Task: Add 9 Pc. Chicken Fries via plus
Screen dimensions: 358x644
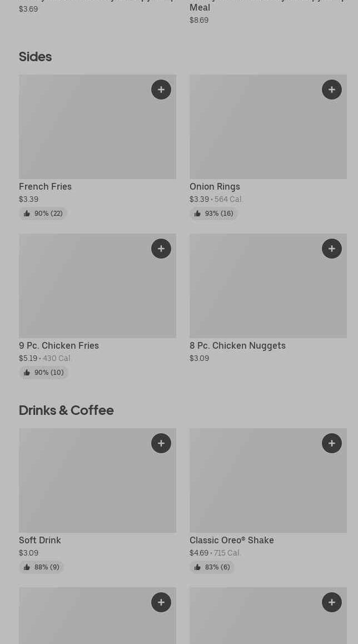Action: pyautogui.click(x=161, y=249)
